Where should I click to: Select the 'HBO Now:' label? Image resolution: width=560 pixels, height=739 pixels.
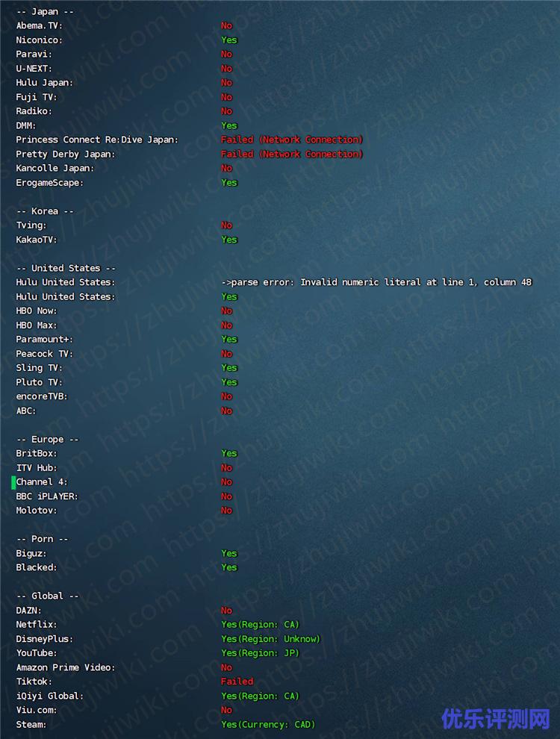pyautogui.click(x=37, y=311)
